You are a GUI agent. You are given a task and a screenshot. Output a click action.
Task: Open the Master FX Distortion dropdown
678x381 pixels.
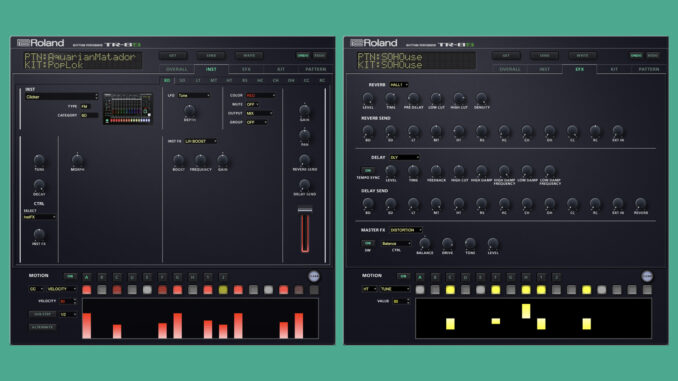coord(406,230)
